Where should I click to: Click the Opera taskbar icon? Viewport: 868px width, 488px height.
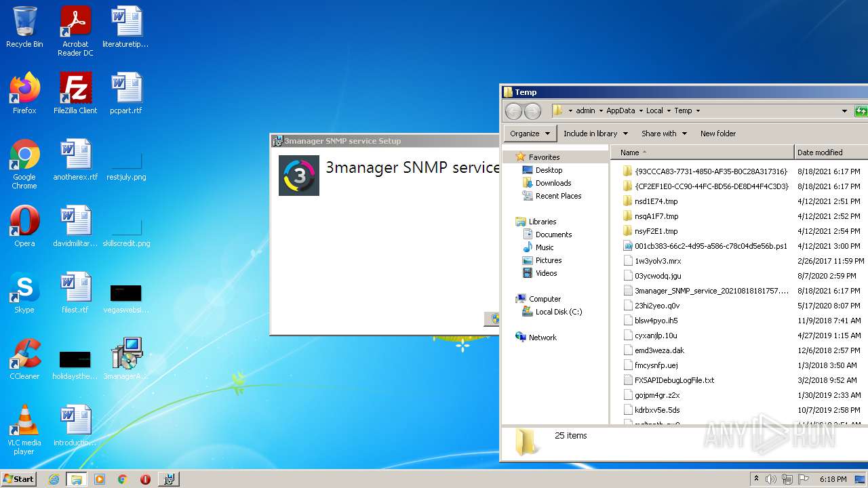145,479
